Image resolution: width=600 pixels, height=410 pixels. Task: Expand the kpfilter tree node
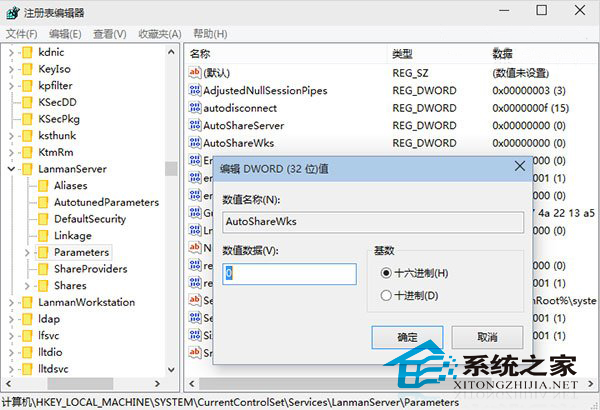tap(11, 86)
